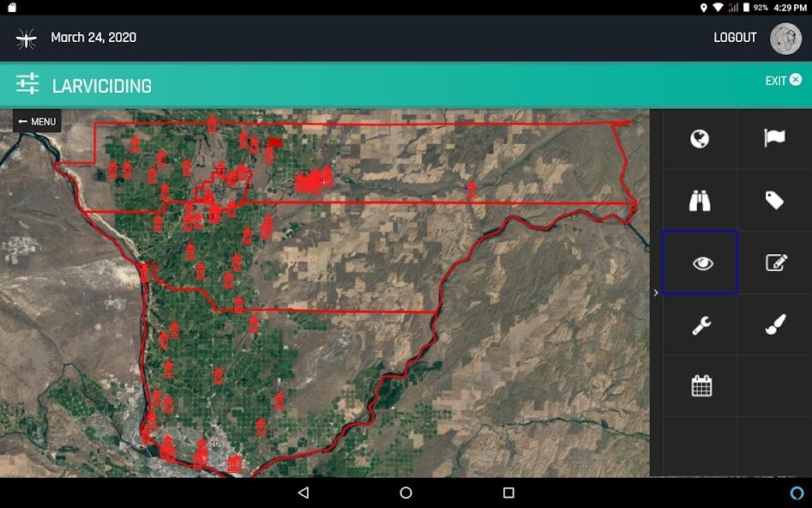The image size is (812, 508).
Task: Open the edit annotation tool
Action: (x=774, y=263)
